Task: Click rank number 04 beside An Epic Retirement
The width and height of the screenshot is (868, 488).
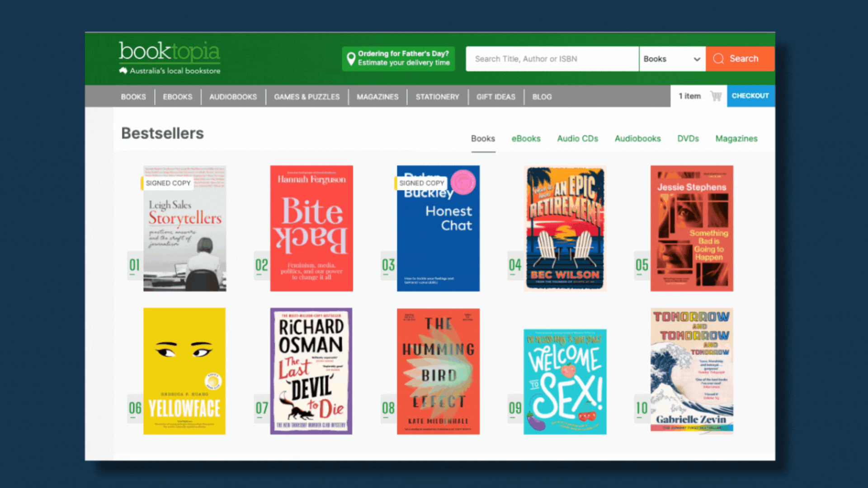Action: 515,265
